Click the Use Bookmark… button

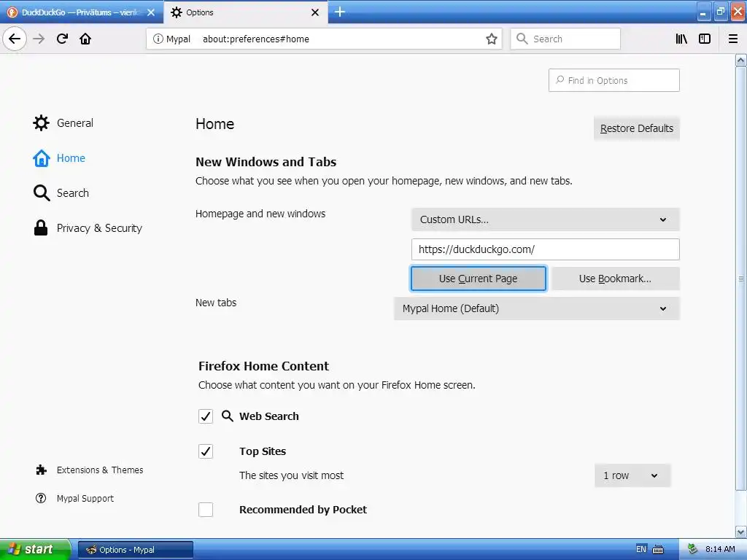(615, 279)
